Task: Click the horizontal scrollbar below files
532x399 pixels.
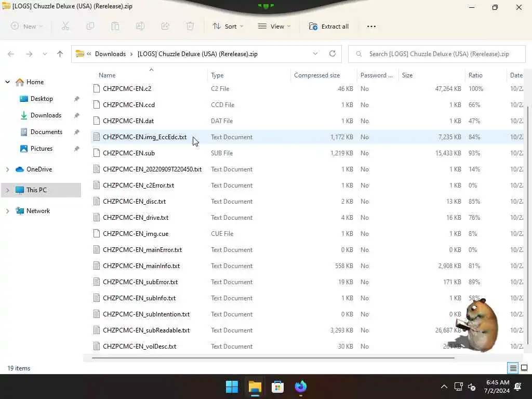Action: point(273,357)
